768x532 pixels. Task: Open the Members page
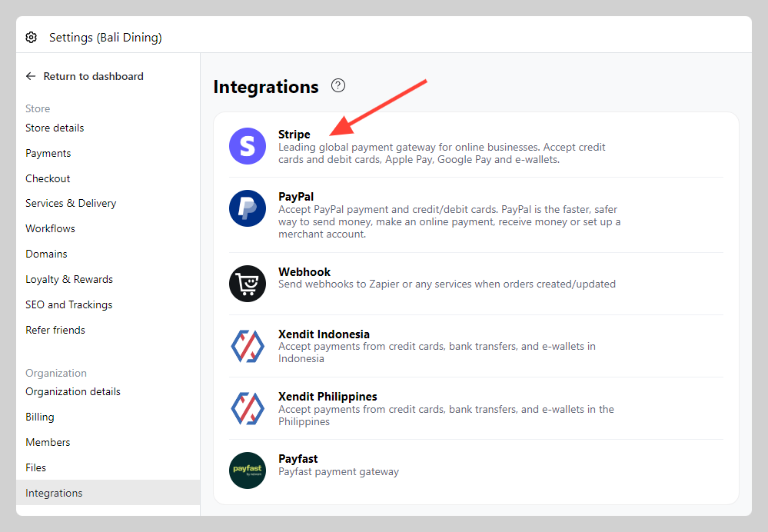pyautogui.click(x=48, y=442)
